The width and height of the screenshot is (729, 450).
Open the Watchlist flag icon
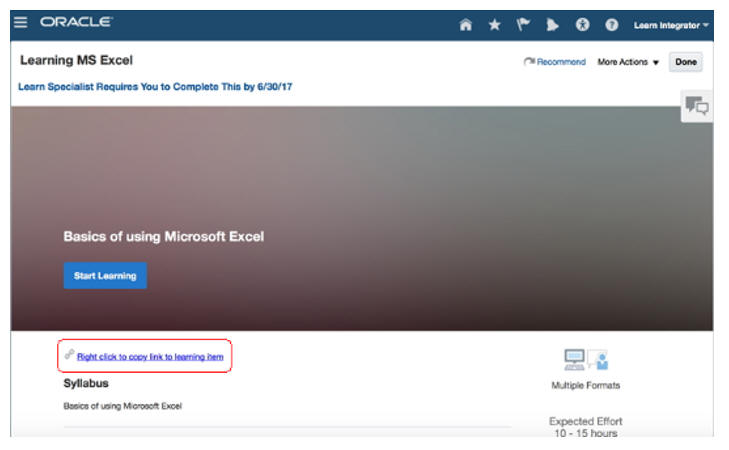524,25
